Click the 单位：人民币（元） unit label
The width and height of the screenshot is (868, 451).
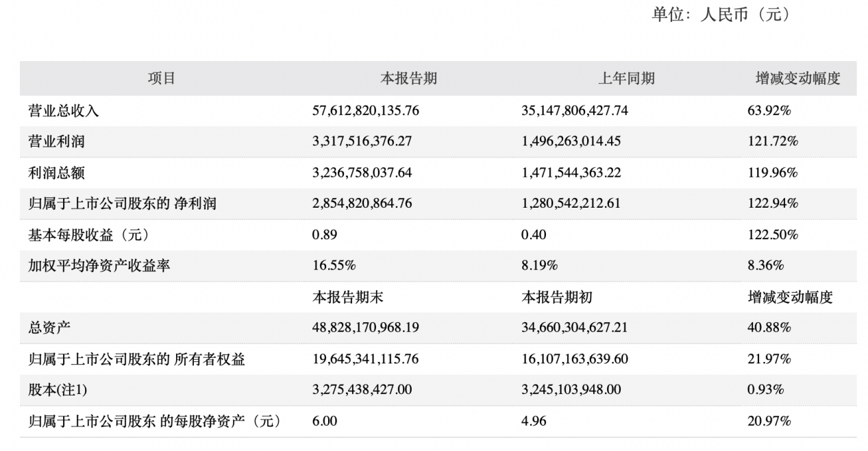pos(720,15)
